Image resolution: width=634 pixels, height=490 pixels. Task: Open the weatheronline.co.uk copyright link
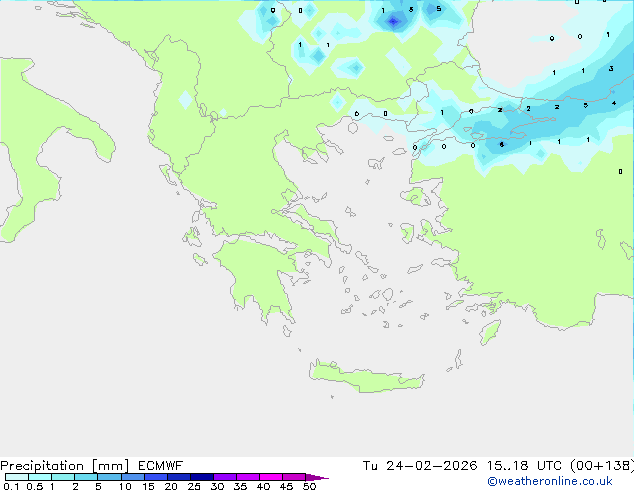pos(549,481)
